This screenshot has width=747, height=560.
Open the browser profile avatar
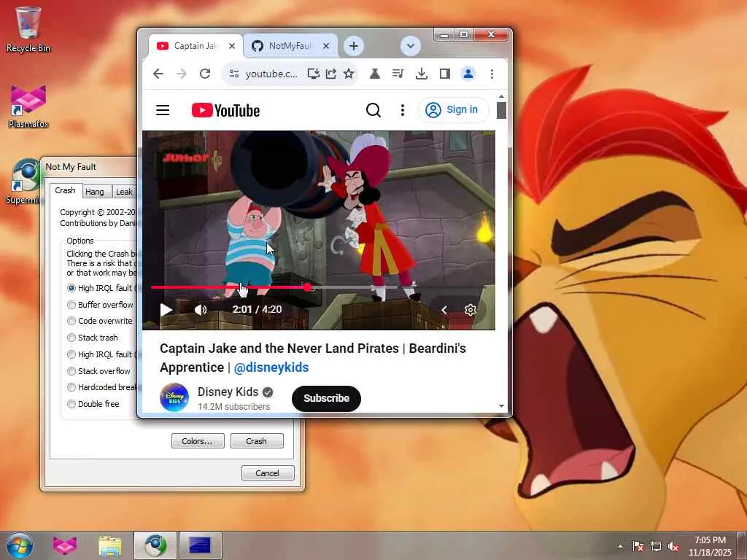pos(468,74)
